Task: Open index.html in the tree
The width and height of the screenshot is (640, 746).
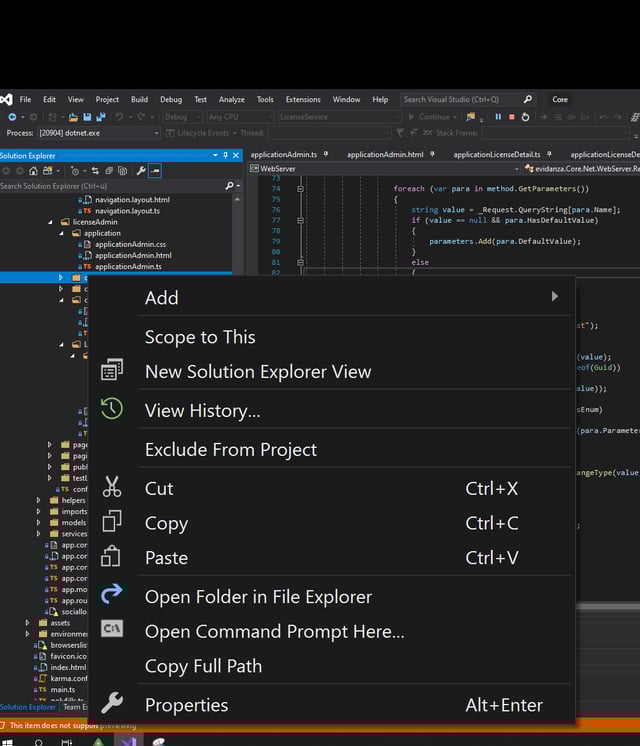Action: tap(68, 667)
